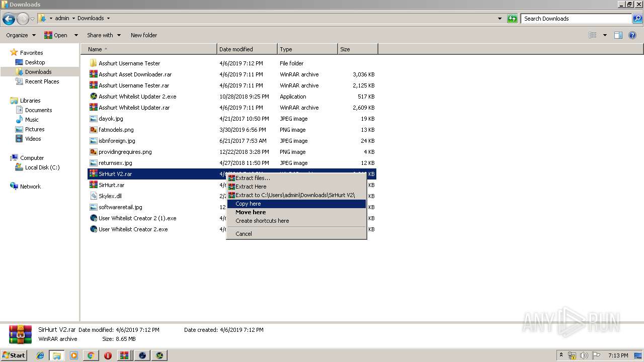Select Desktop in Favorites
The height and width of the screenshot is (362, 644).
coord(35,62)
